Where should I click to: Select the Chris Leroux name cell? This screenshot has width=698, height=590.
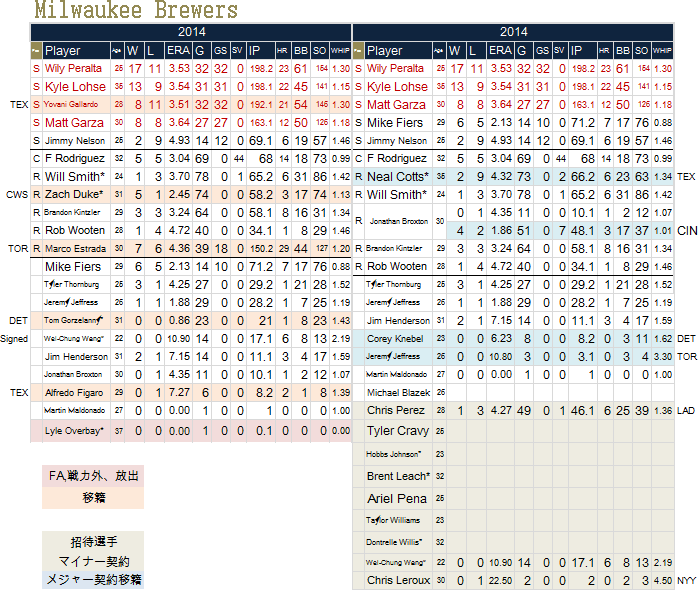398,581
